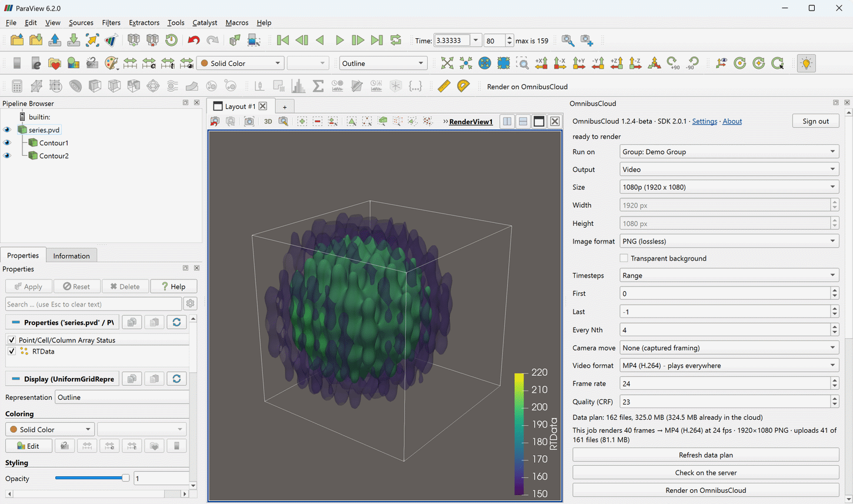Toggle visibility of Contour2
853x504 pixels.
7,156
